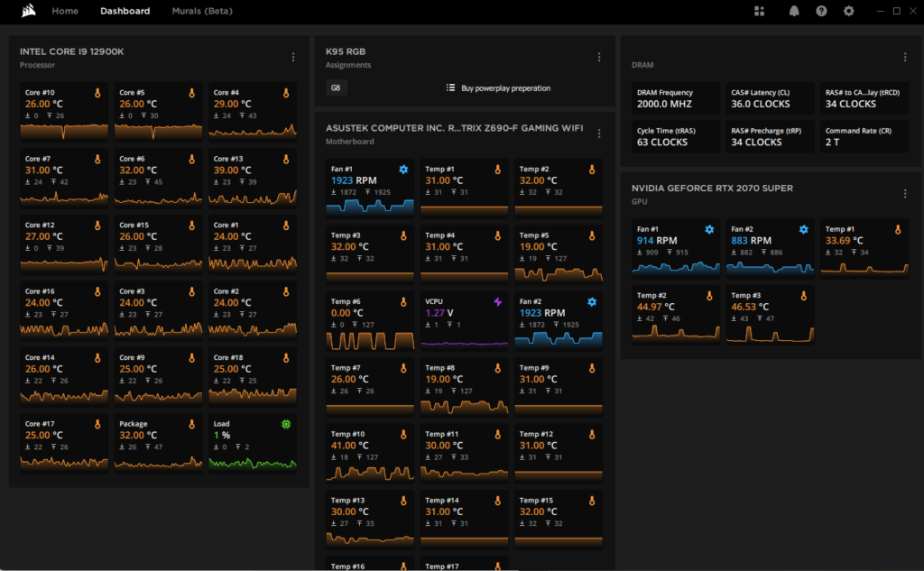The width and height of the screenshot is (924, 571).
Task: Select the Dashboard tab
Action: pyautogui.click(x=125, y=11)
